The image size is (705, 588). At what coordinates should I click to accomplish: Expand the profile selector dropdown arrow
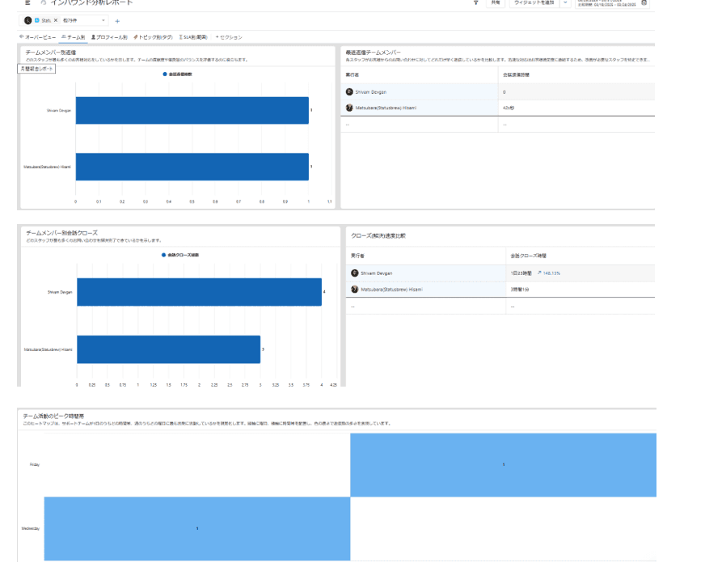point(103,20)
